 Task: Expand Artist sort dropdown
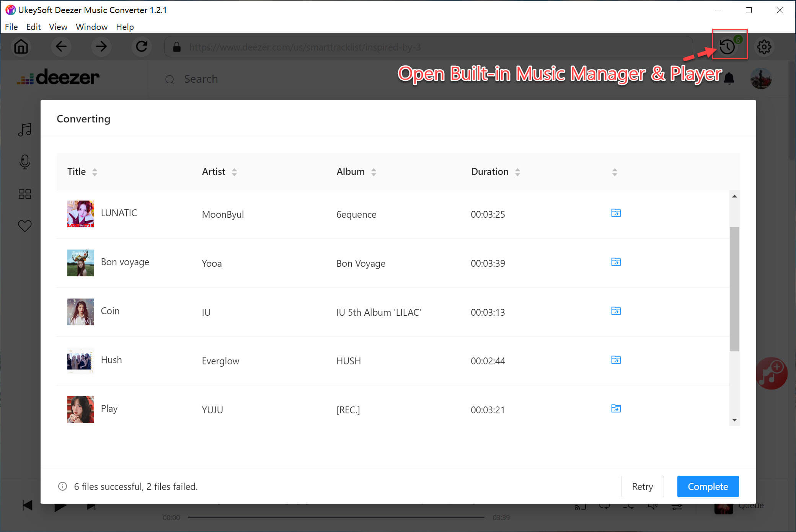[235, 171]
